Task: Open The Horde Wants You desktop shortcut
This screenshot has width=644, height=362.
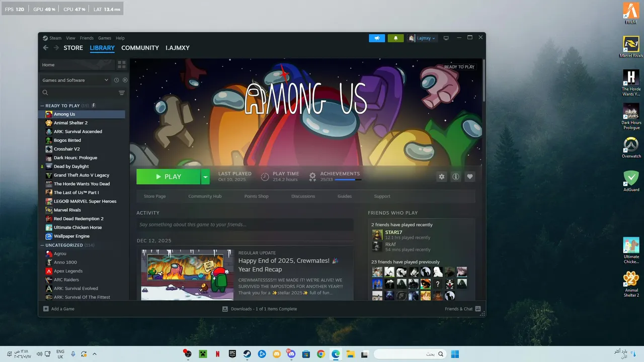Action: (x=631, y=83)
